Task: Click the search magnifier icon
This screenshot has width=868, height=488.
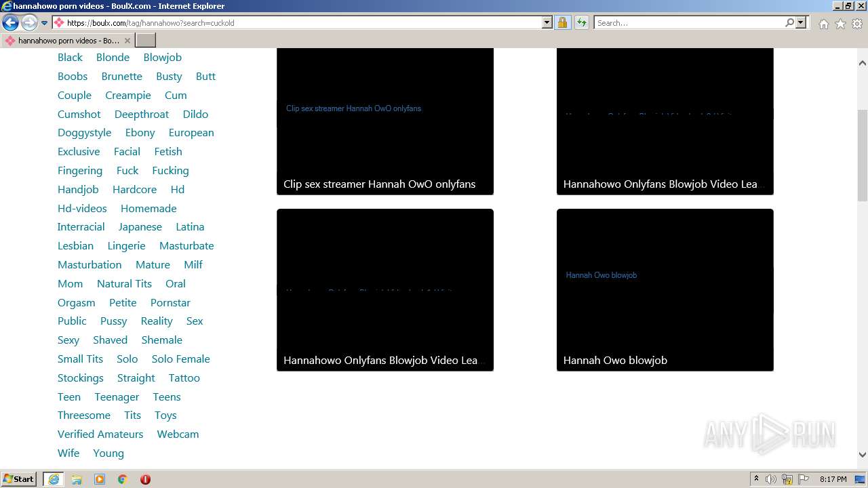Action: coord(789,22)
